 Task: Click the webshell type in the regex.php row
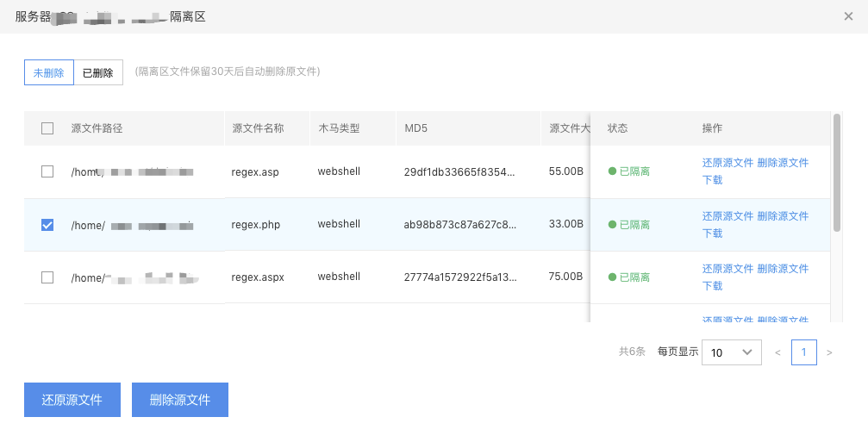[339, 224]
